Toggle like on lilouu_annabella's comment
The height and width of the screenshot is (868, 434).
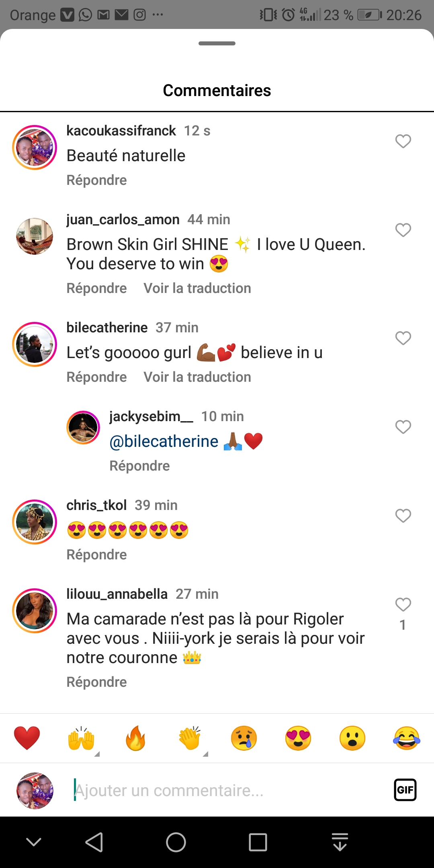403,605
